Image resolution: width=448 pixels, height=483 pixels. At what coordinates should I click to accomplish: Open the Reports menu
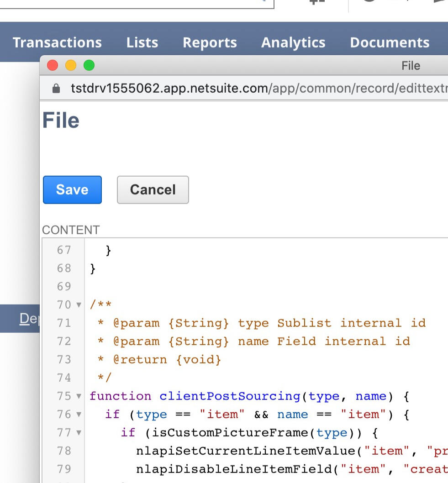point(210,42)
